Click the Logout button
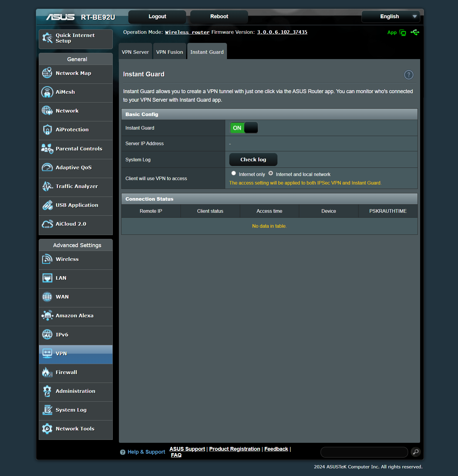The height and width of the screenshot is (476, 458). [x=157, y=17]
